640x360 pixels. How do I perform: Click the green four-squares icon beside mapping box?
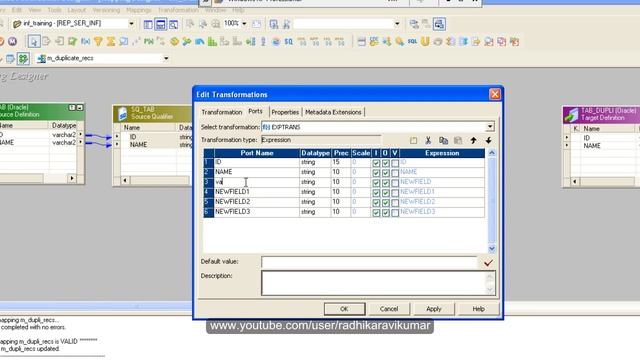click(x=23, y=59)
